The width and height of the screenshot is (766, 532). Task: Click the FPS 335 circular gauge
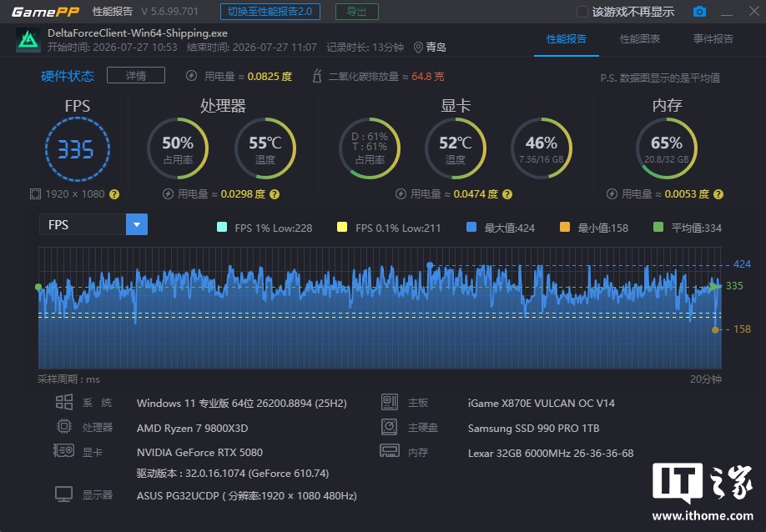click(78, 149)
